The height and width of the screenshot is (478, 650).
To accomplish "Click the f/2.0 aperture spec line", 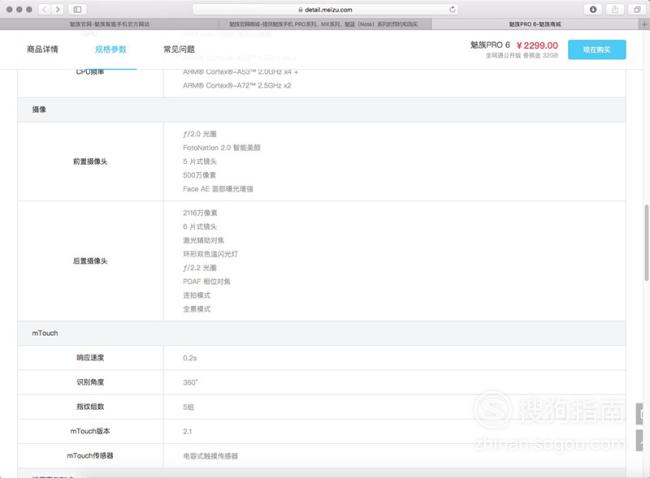I will [200, 134].
